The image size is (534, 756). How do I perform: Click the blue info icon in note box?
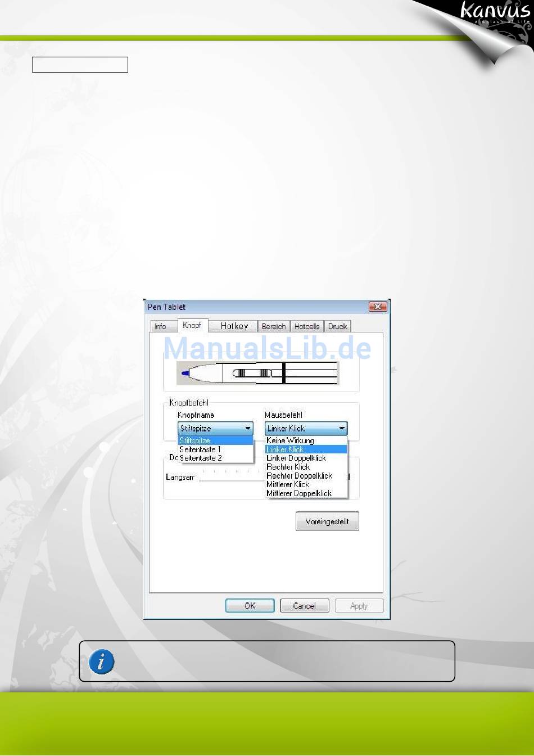click(x=102, y=661)
